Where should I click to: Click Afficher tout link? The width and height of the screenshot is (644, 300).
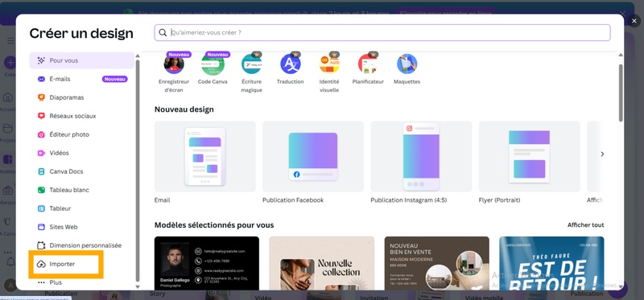click(586, 225)
